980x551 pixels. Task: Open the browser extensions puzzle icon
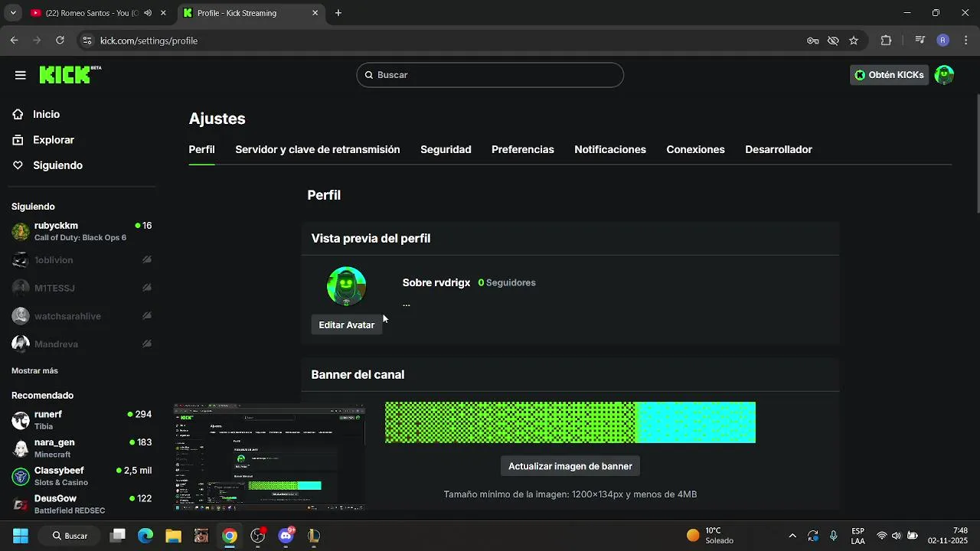[x=886, y=41]
